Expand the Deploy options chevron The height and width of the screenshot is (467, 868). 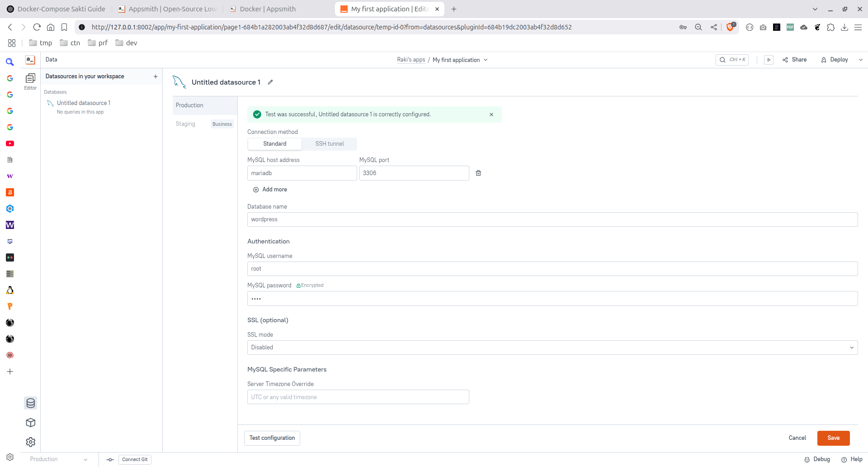pos(861,60)
